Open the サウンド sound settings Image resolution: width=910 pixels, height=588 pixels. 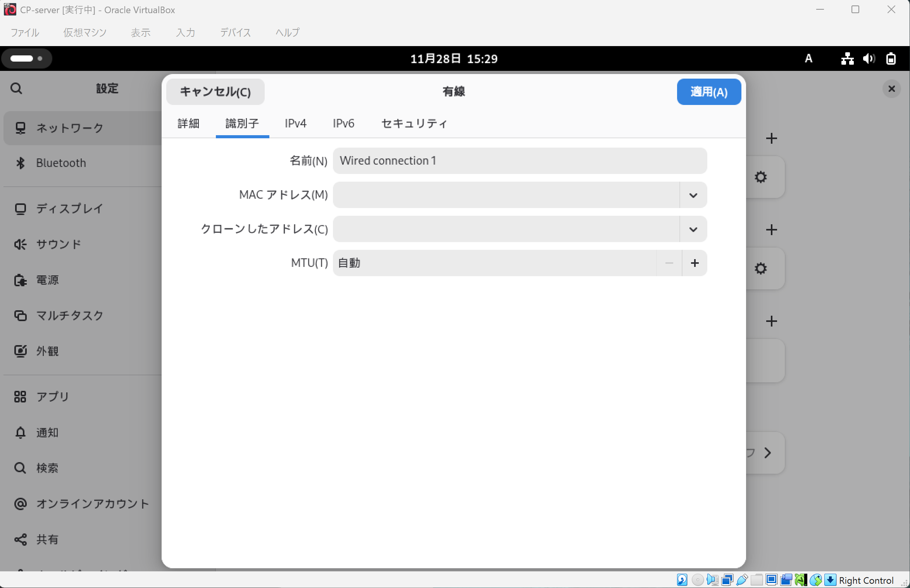tap(59, 244)
